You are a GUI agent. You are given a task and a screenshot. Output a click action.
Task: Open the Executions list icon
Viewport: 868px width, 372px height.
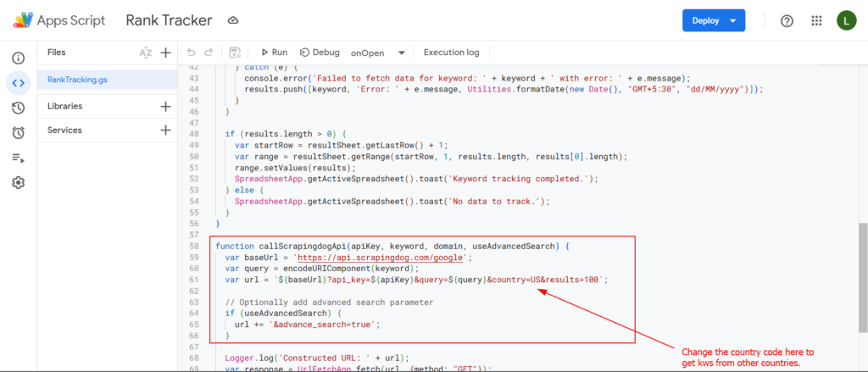pos(18,158)
